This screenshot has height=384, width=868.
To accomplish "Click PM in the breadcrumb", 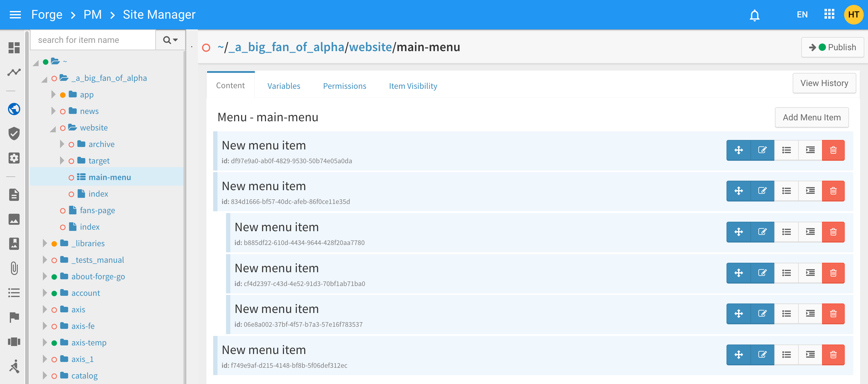I will (92, 14).
